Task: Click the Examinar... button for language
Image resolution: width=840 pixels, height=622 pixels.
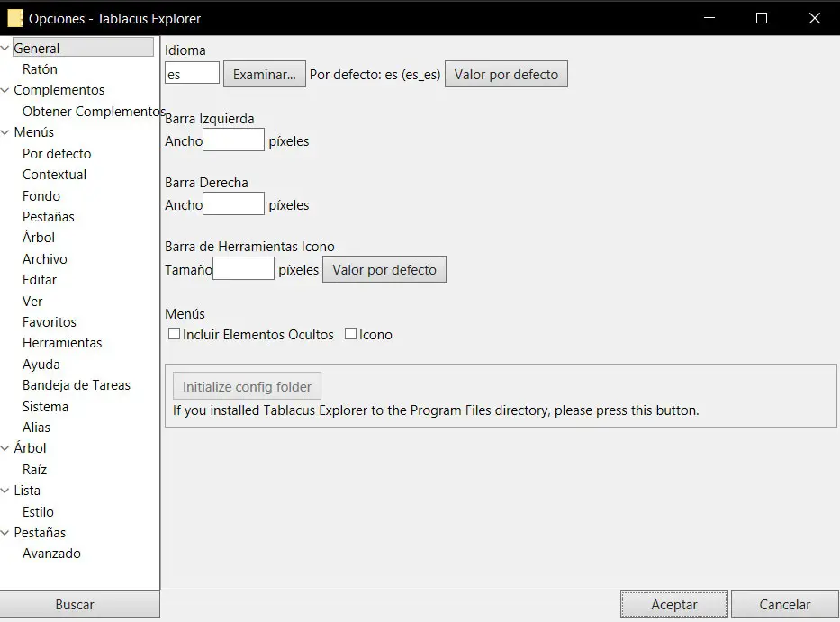Action: click(x=264, y=74)
